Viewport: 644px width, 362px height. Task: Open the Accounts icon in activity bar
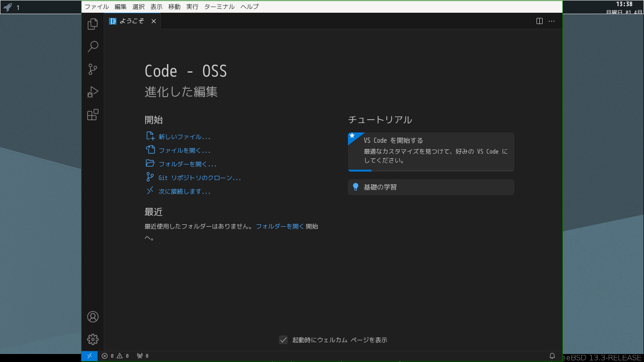93,317
